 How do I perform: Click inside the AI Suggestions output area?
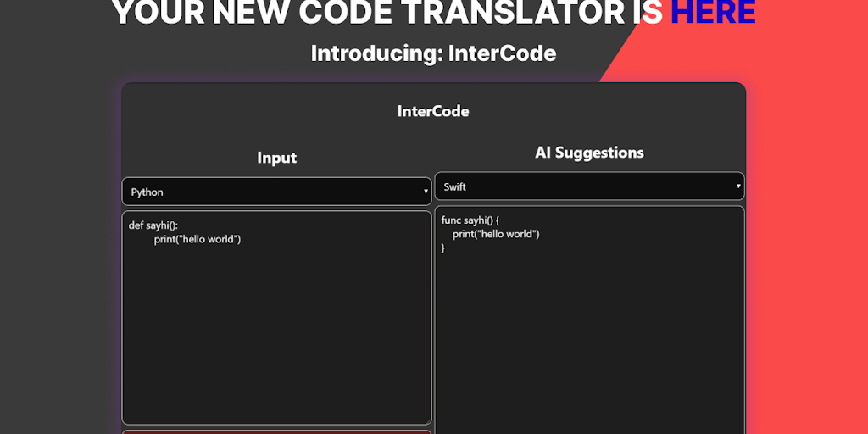590,320
